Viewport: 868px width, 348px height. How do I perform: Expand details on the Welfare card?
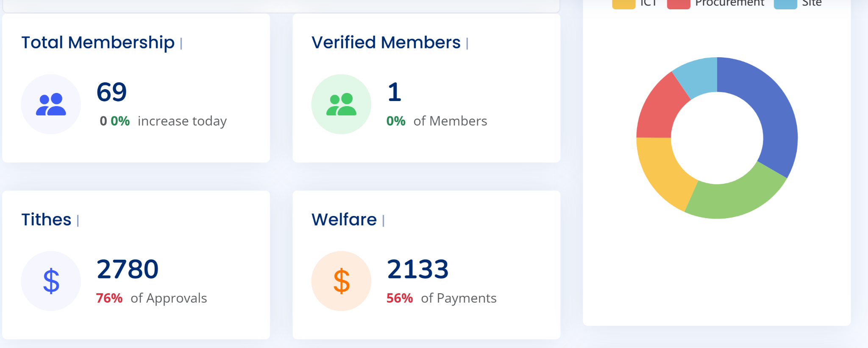pyautogui.click(x=383, y=220)
